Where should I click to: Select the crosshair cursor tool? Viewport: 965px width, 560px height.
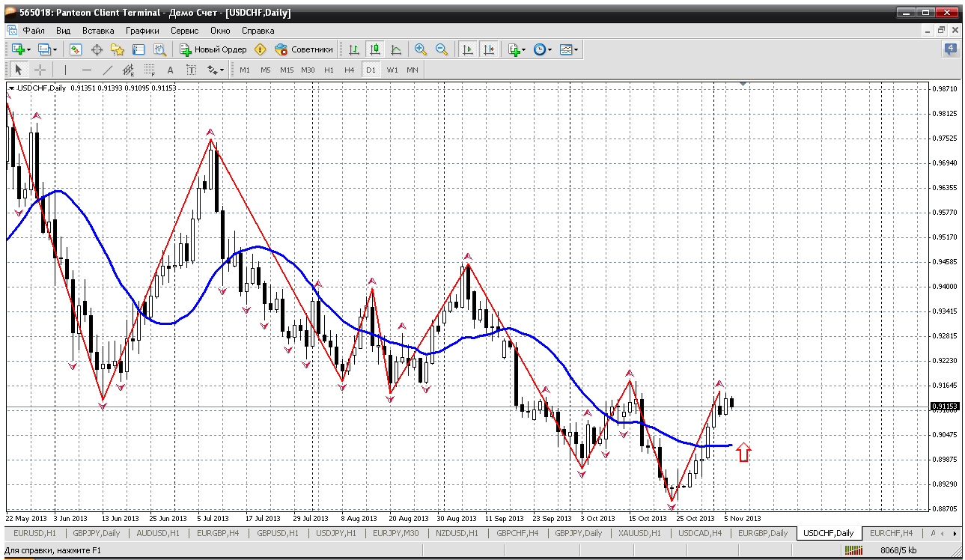(40, 70)
